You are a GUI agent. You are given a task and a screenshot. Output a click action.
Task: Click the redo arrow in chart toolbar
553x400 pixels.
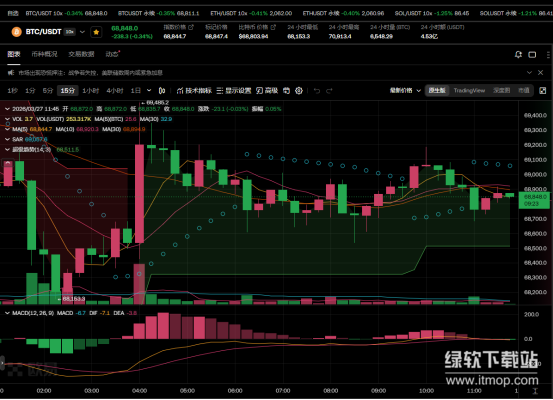click(x=329, y=91)
